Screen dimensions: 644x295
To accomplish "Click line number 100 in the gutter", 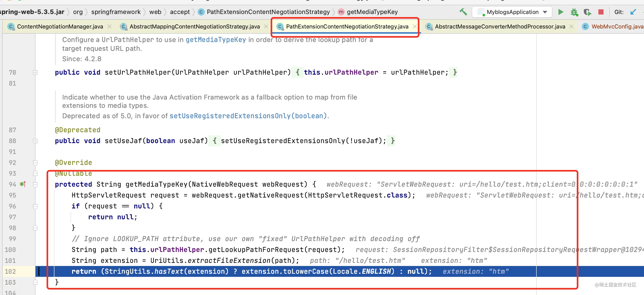I will click(x=10, y=250).
